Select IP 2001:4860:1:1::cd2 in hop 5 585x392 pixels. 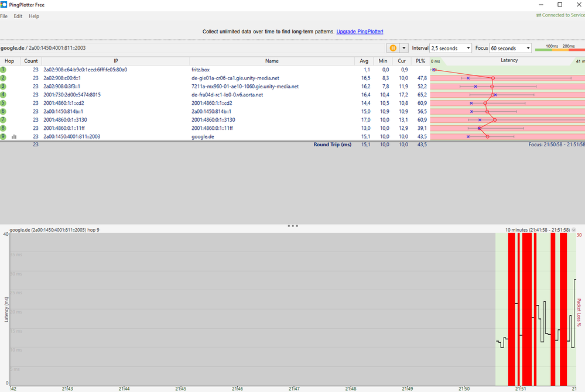pos(64,103)
